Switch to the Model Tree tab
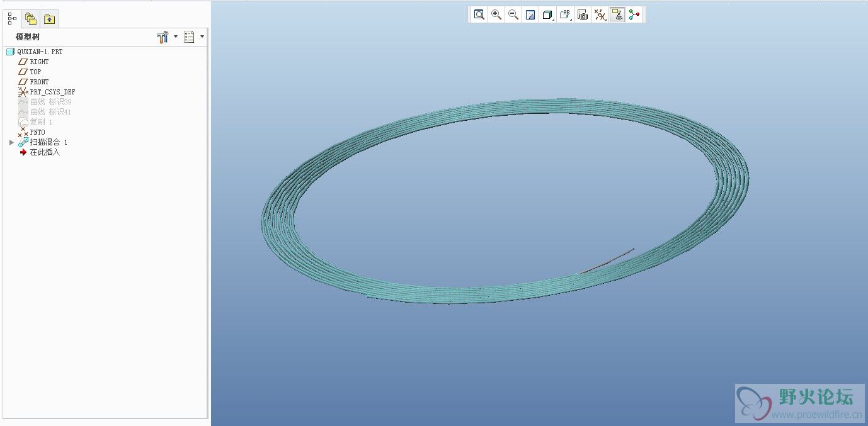868x426 pixels. [x=13, y=19]
